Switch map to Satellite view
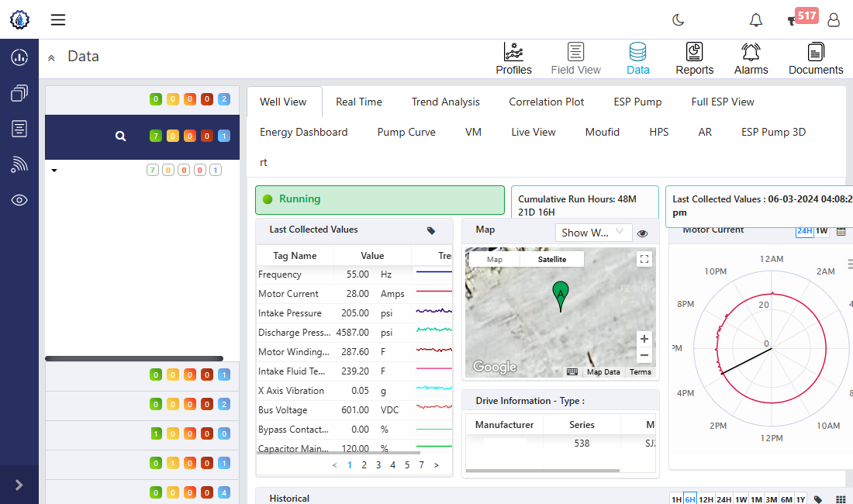 pyautogui.click(x=552, y=260)
